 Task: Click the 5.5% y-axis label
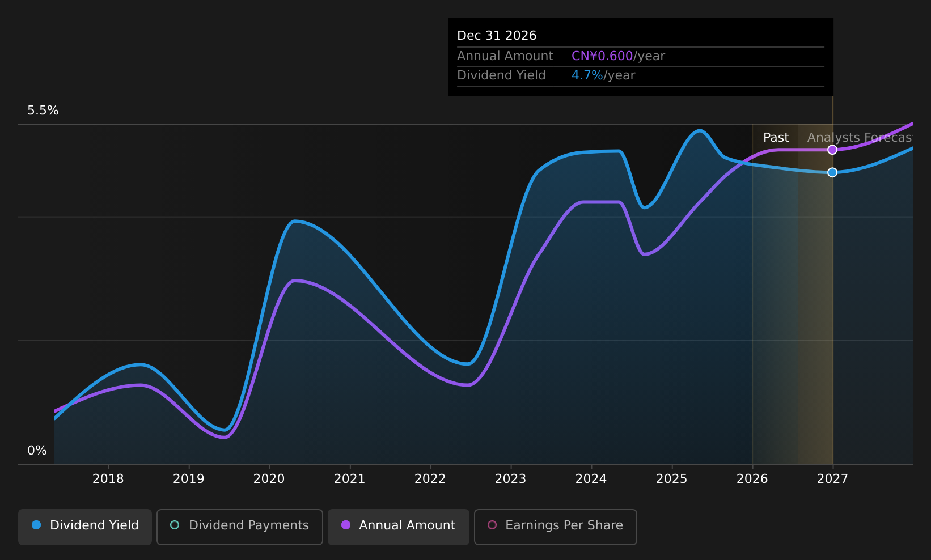pyautogui.click(x=43, y=111)
